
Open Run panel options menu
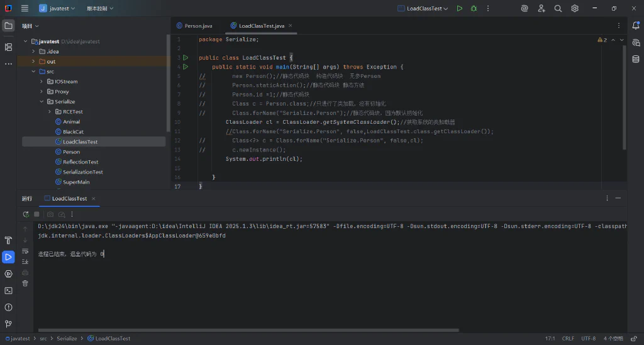click(607, 198)
